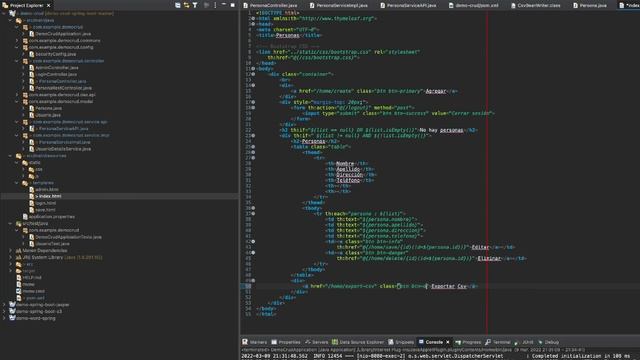Expand the com.example.democrud.commons package
Viewport: 640px width, 360px height.
(x=18, y=41)
